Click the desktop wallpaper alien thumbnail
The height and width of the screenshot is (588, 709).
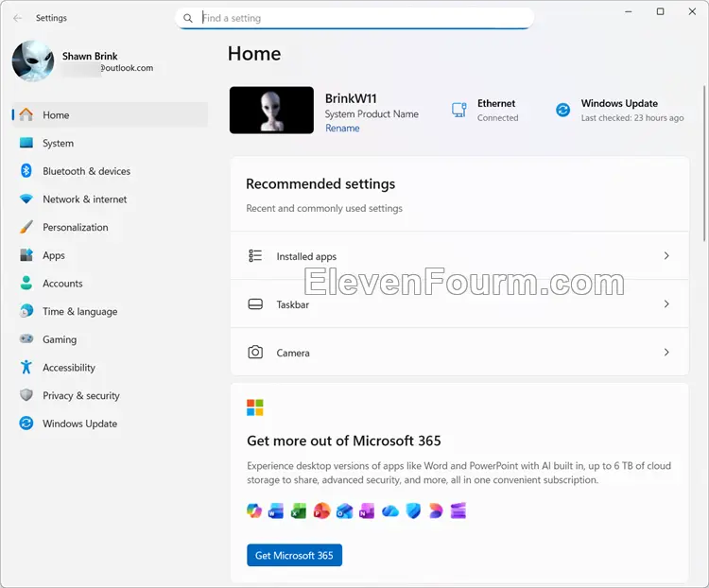coord(271,110)
